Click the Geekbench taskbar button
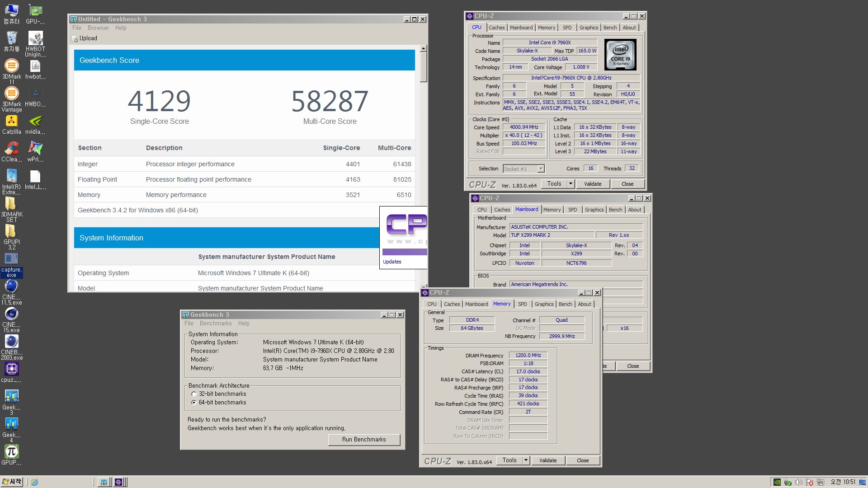The height and width of the screenshot is (488, 868). (104, 482)
